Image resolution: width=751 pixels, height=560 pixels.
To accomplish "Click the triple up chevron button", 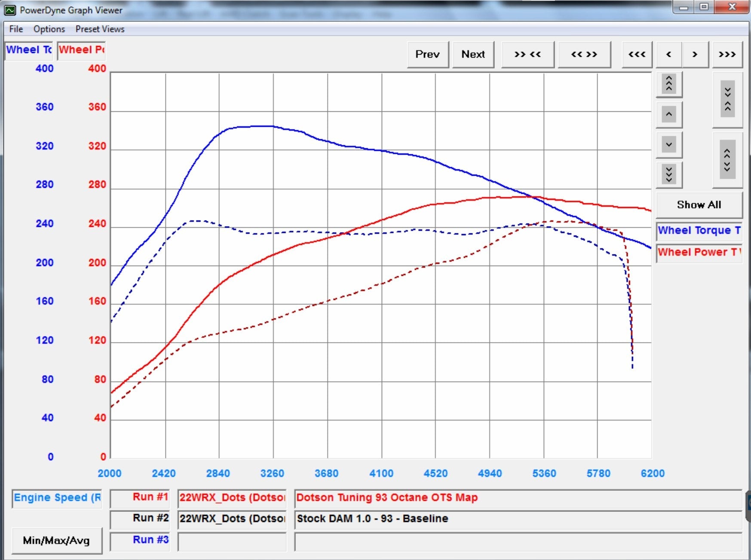I will pos(669,84).
